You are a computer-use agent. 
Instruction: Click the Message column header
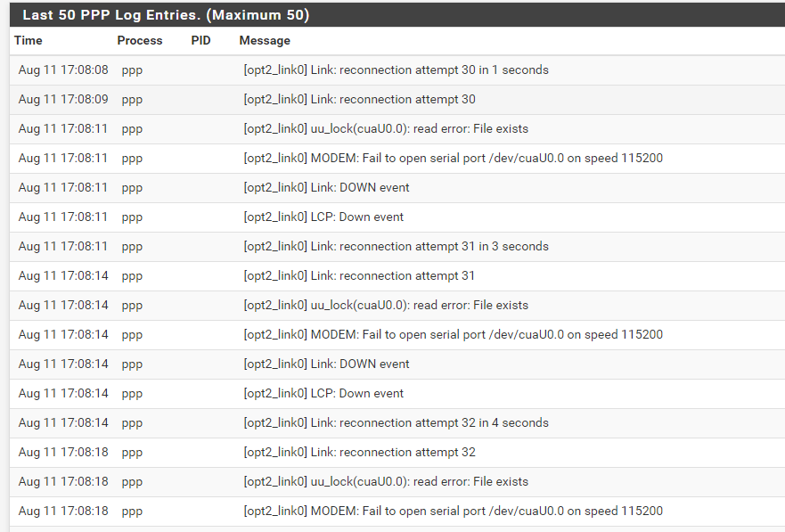[265, 40]
